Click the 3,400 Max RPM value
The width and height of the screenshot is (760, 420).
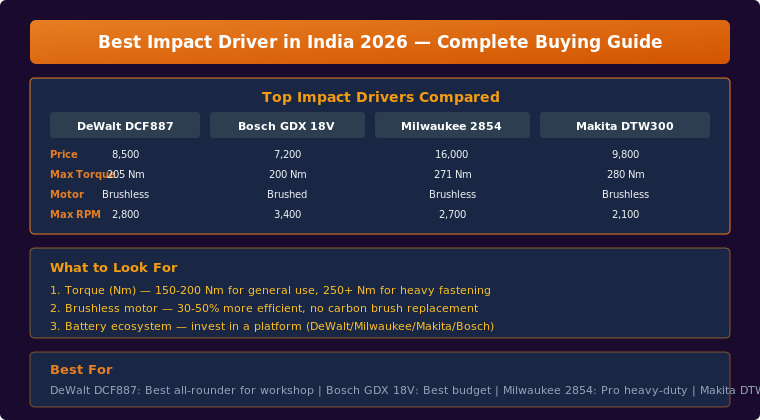[287, 215]
